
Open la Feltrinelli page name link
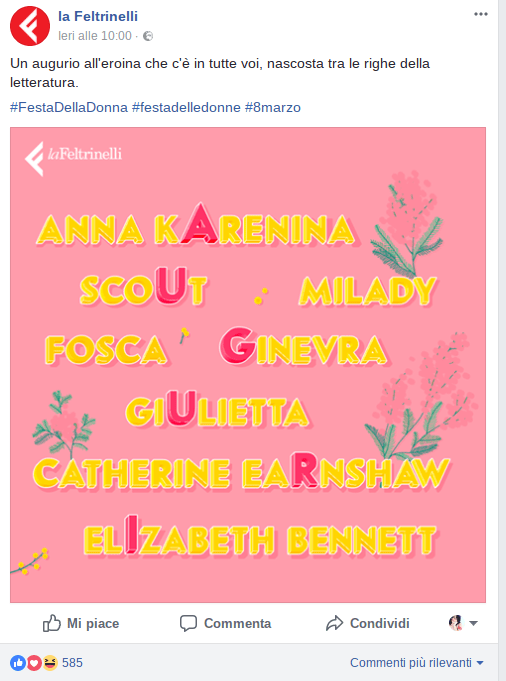click(x=98, y=16)
